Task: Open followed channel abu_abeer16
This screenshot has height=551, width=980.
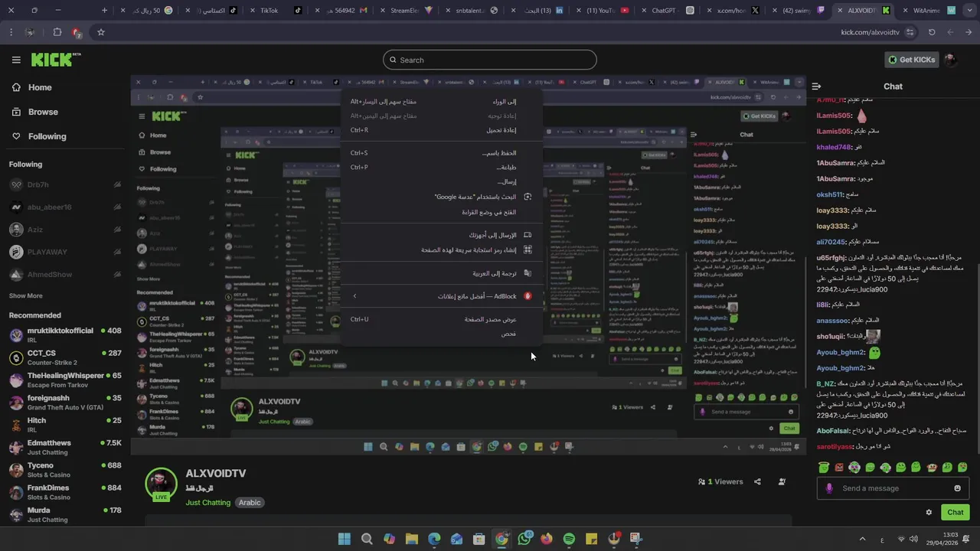Action: tap(65, 207)
